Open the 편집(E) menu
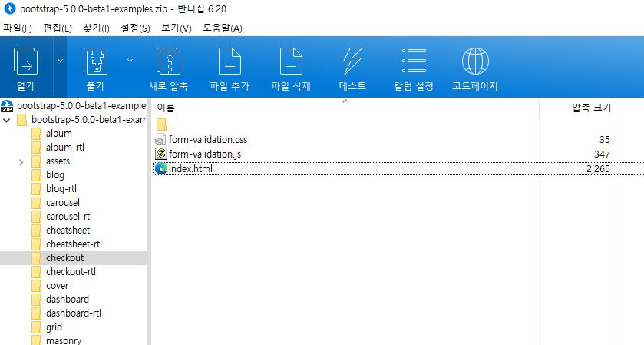The height and width of the screenshot is (345, 644). point(58,28)
